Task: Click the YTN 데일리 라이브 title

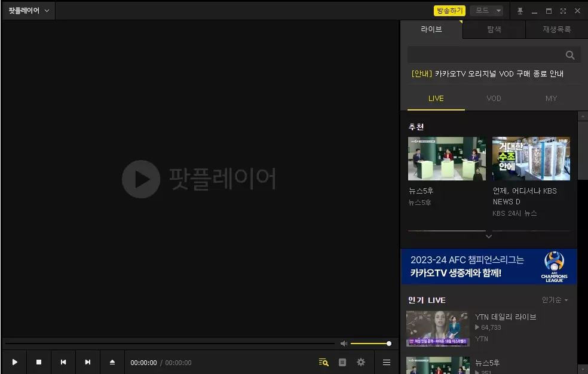Action: click(x=506, y=317)
